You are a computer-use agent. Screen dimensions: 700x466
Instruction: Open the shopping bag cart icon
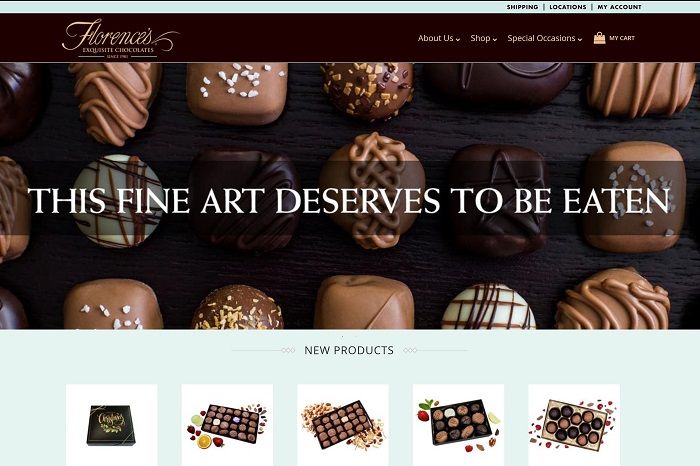click(599, 38)
